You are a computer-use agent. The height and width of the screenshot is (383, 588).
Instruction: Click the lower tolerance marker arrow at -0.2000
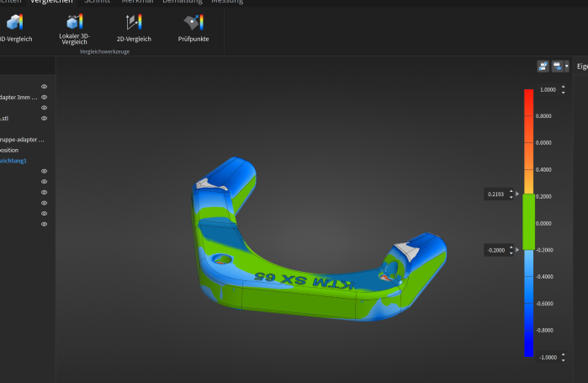(517, 250)
